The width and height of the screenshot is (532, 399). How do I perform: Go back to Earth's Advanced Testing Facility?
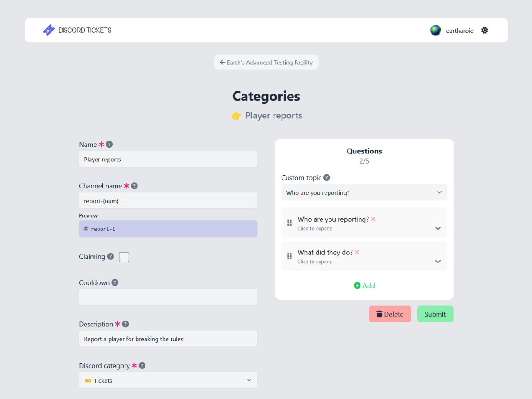pyautogui.click(x=266, y=63)
